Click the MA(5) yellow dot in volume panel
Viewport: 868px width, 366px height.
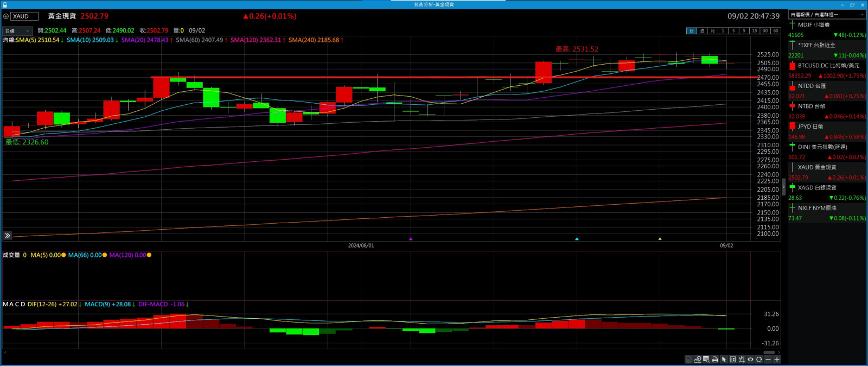[x=63, y=255]
